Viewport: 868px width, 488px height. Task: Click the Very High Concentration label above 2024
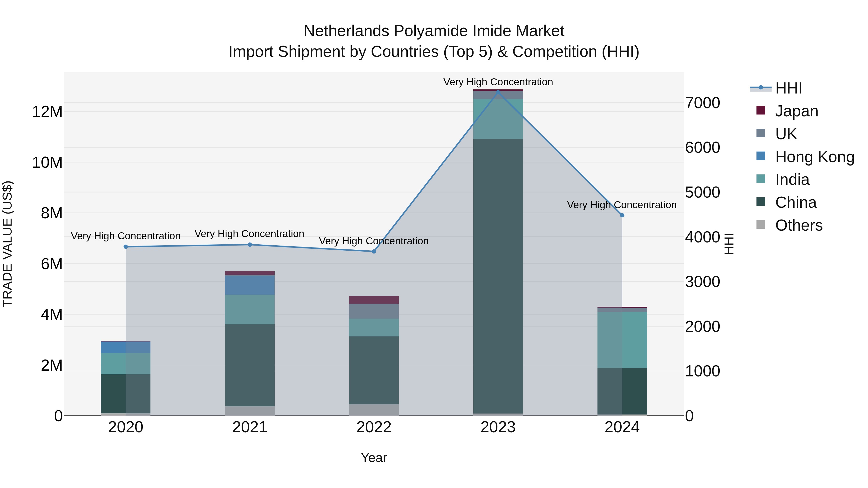(622, 205)
